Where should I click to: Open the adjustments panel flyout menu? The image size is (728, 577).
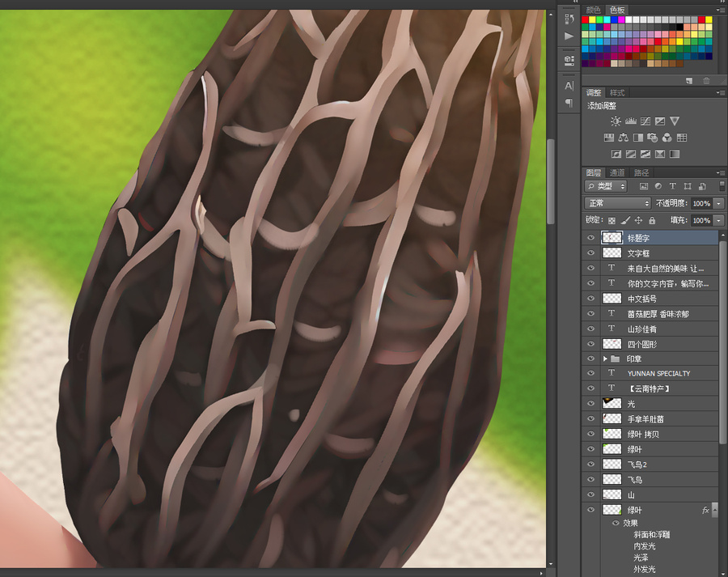[x=719, y=92]
